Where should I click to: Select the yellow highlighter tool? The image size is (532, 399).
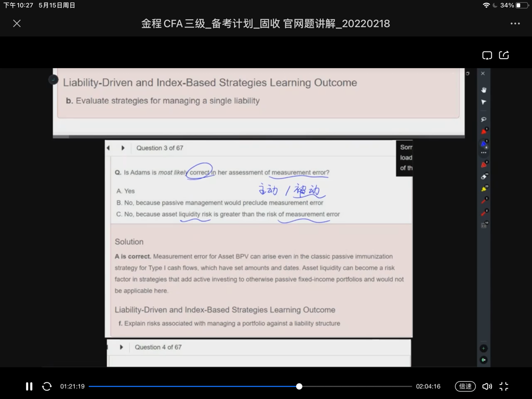coord(484,189)
